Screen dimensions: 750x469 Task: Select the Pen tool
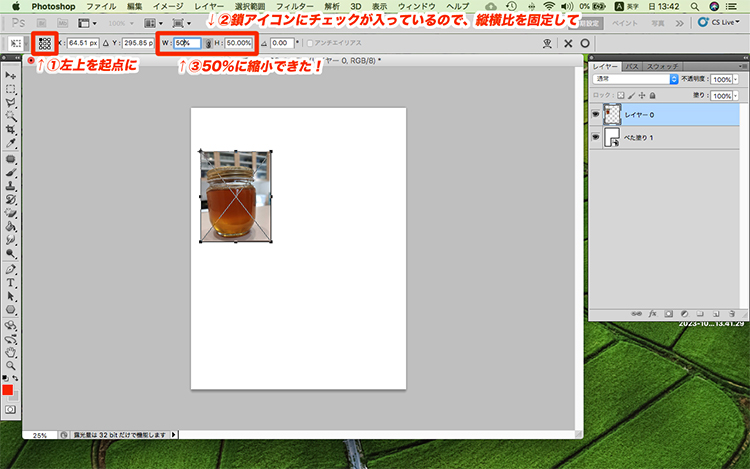(11, 270)
